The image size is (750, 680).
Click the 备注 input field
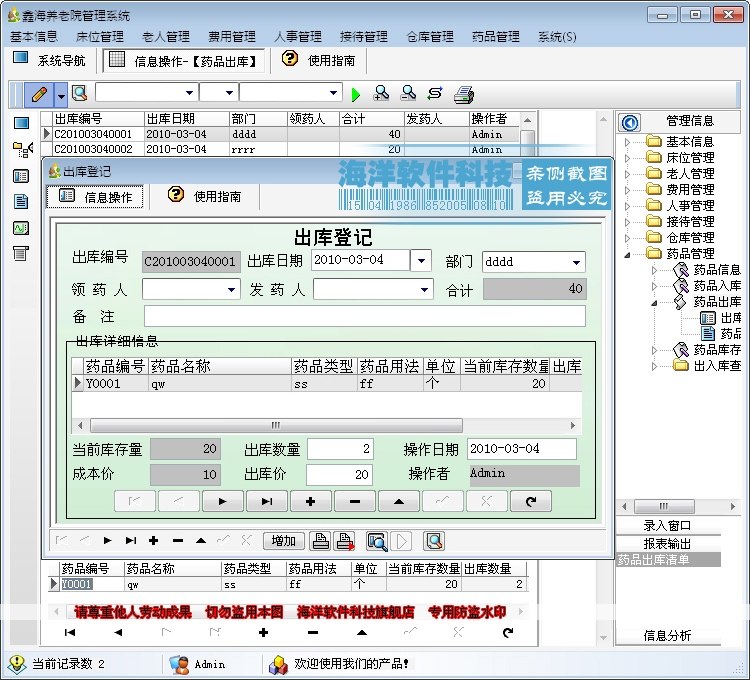tap(364, 316)
